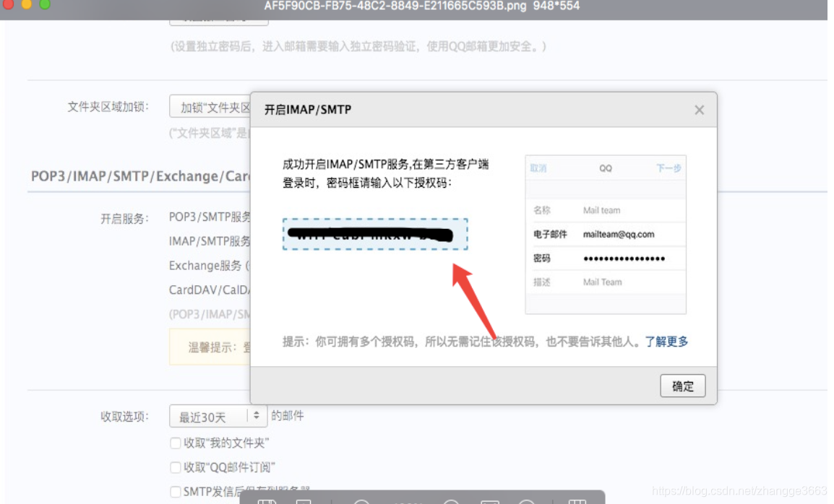Click the IMAP/SMTP服务 row text
The image size is (834, 504).
click(210, 241)
